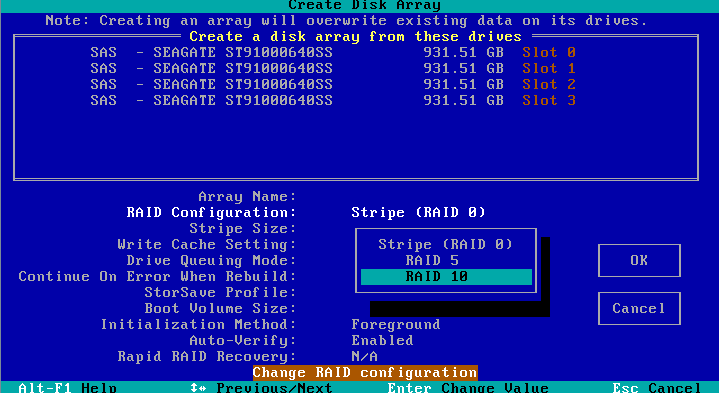
Task: Change Initialization Method value Foreground
Action: [396, 324]
